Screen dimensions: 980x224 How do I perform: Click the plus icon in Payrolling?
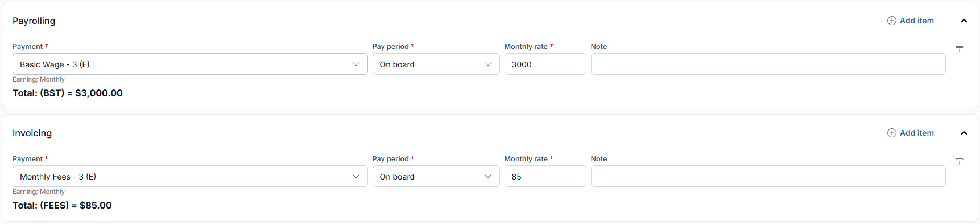tap(891, 21)
